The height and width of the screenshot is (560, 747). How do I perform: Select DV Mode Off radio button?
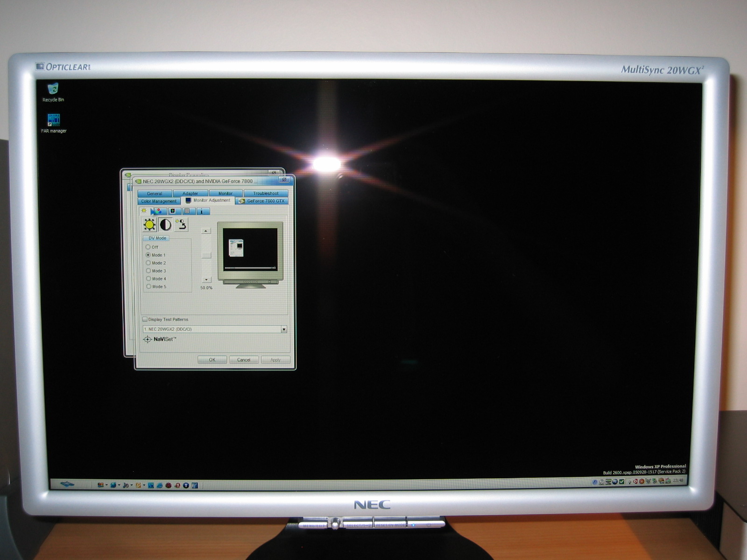click(148, 247)
